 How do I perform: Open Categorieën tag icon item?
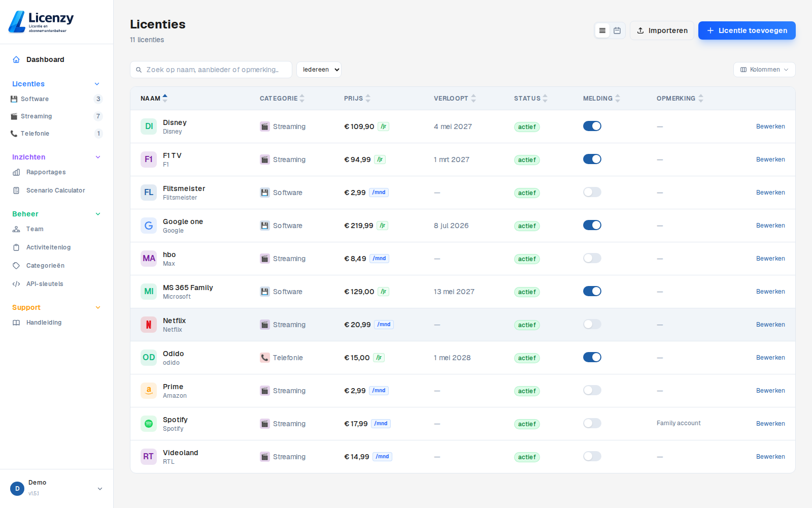coord(16,266)
